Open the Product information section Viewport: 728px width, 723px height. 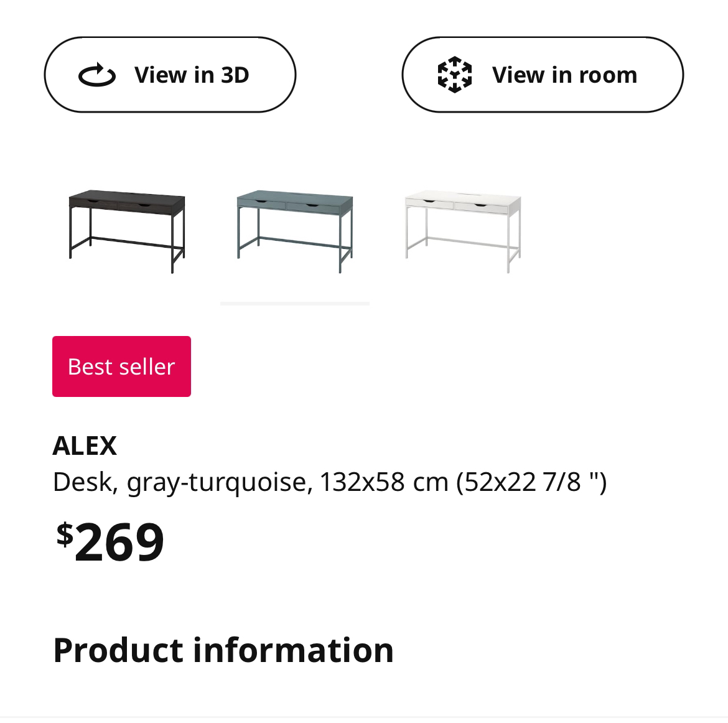pyautogui.click(x=223, y=650)
